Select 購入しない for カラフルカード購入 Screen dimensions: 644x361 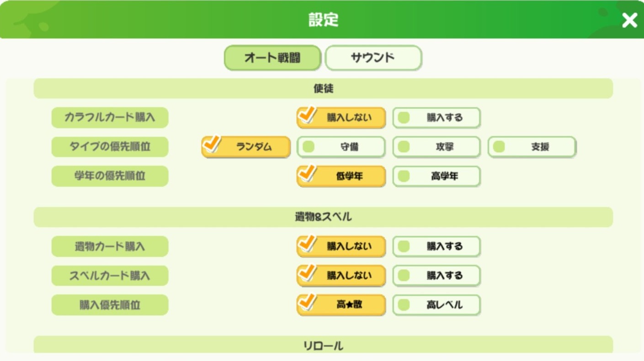click(x=341, y=118)
